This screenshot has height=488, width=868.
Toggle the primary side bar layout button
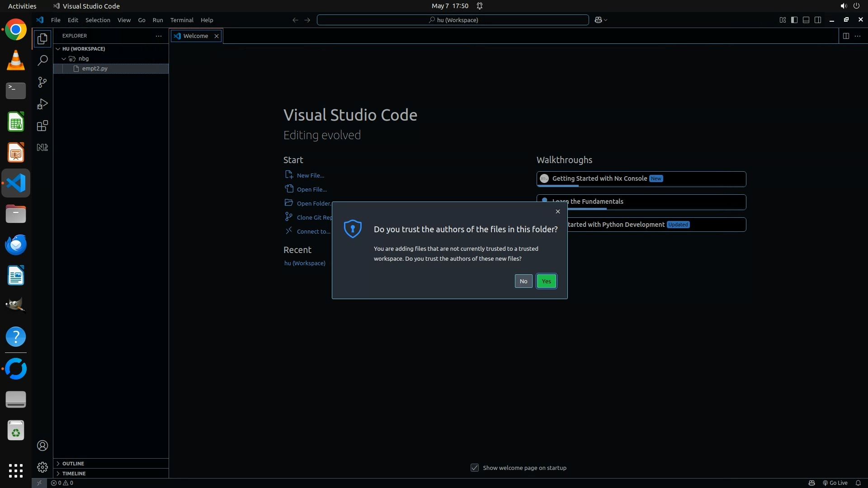(x=794, y=20)
